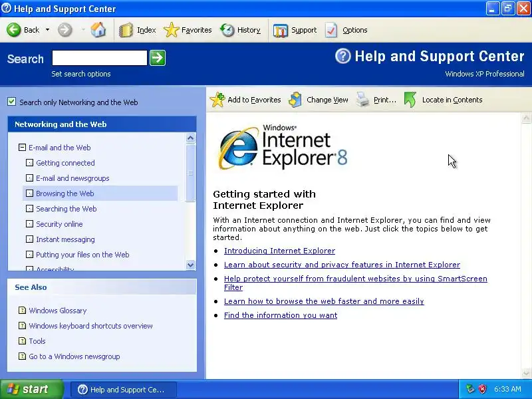Click tree panel scroll down arrow
Image resolution: width=532 pixels, height=399 pixels.
coord(191,265)
